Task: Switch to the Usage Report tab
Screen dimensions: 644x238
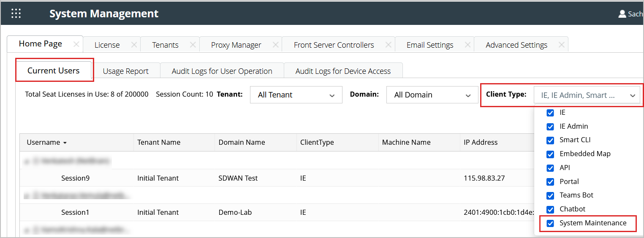Action: [x=125, y=71]
